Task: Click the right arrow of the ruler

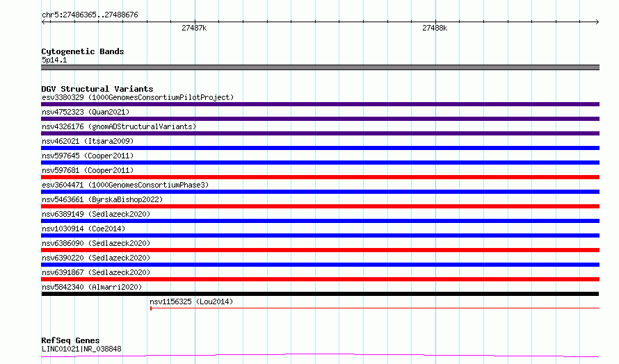Action: pyautogui.click(x=597, y=22)
